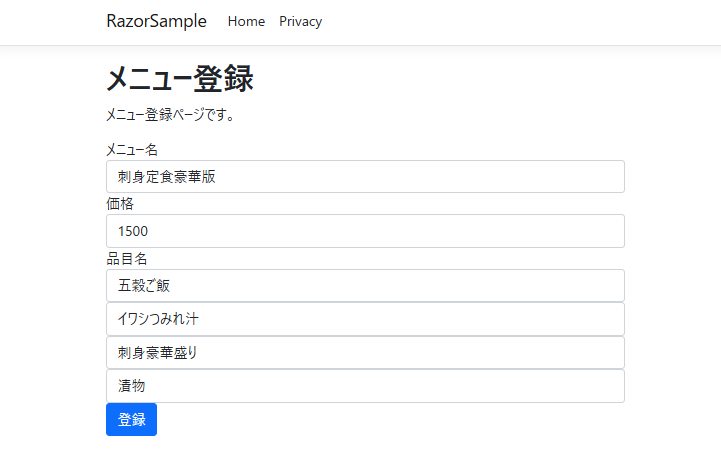Screen dimensions: 721x475
Task: Go to the Privacy page link
Action: coord(300,22)
